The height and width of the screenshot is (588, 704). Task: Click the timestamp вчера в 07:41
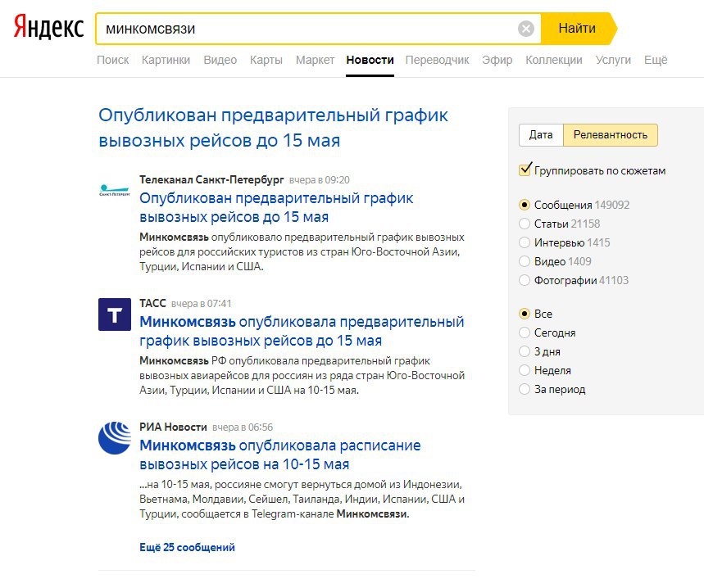[201, 304]
